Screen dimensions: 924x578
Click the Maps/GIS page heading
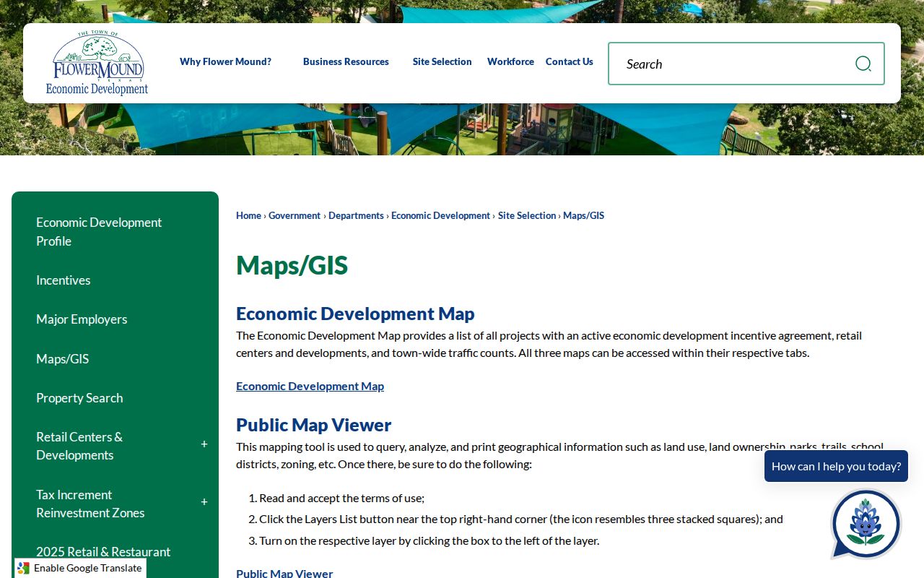click(292, 265)
